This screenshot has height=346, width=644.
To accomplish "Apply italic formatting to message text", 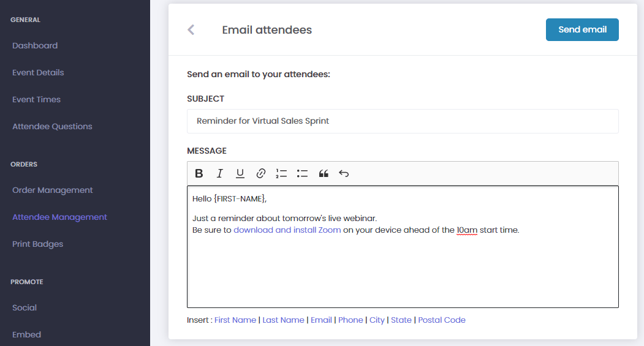I will pyautogui.click(x=219, y=173).
